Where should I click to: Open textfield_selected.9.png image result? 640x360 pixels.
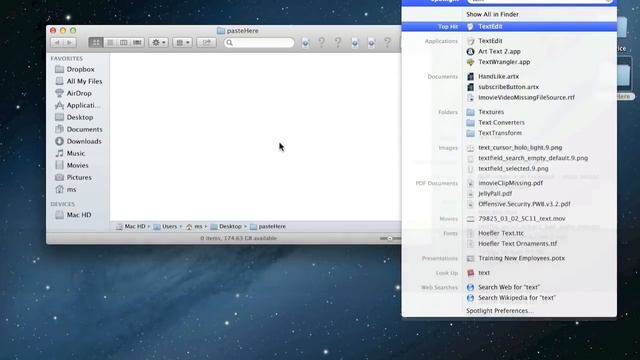coord(513,169)
